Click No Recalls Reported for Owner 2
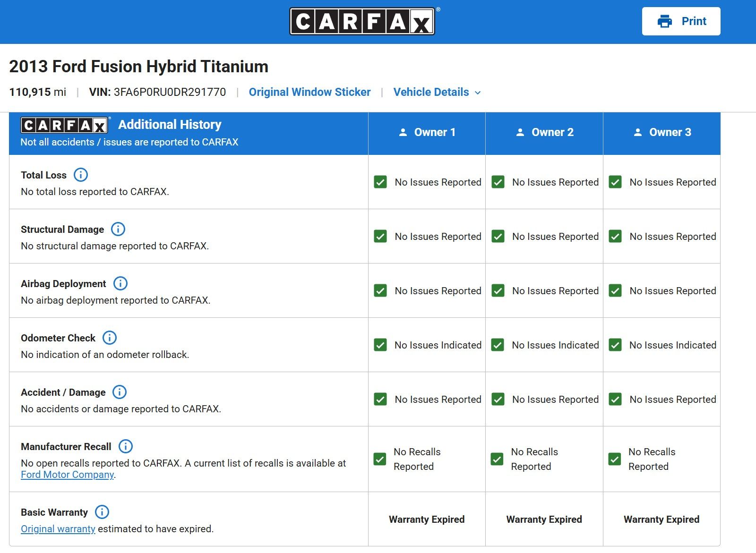The width and height of the screenshot is (756, 553). [534, 459]
